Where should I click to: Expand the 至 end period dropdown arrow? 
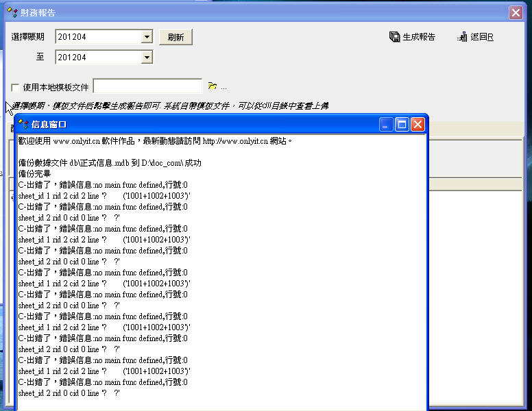[147, 58]
